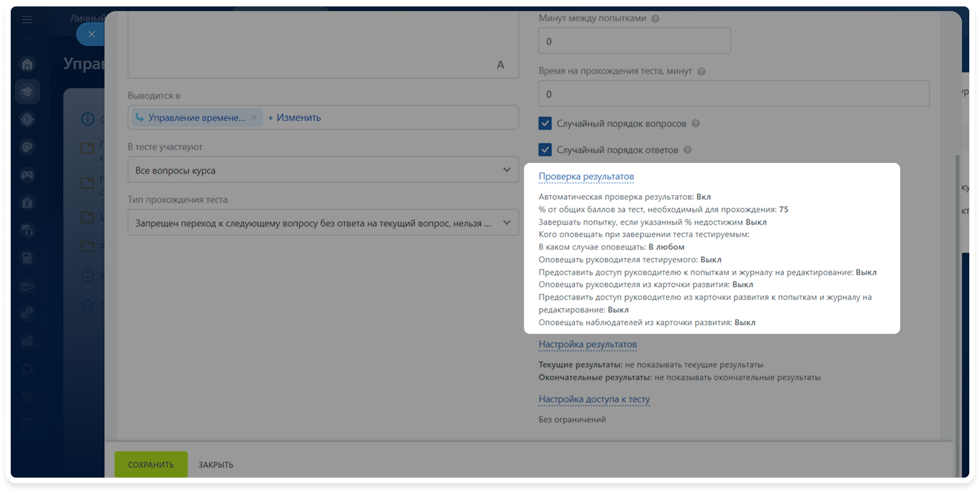This screenshot has height=493, width=980.
Task: Click the info circle icon in background panel
Action: pyautogui.click(x=88, y=119)
